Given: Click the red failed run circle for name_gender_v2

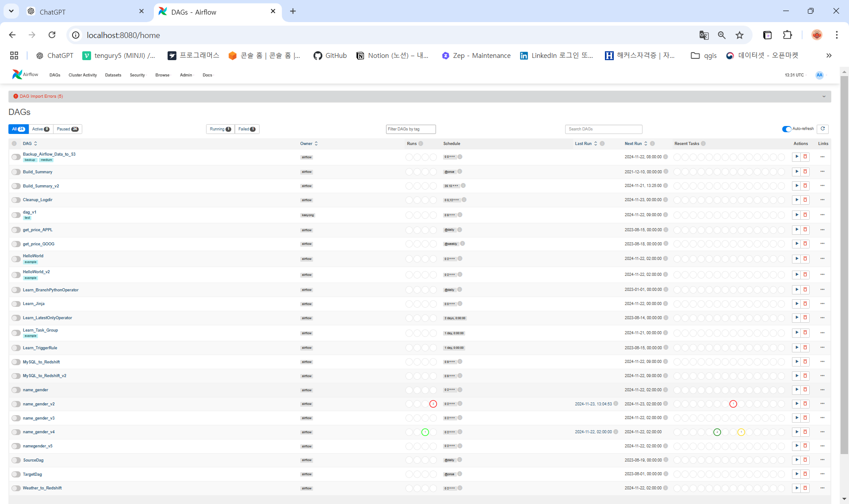Looking at the screenshot, I should tap(433, 404).
